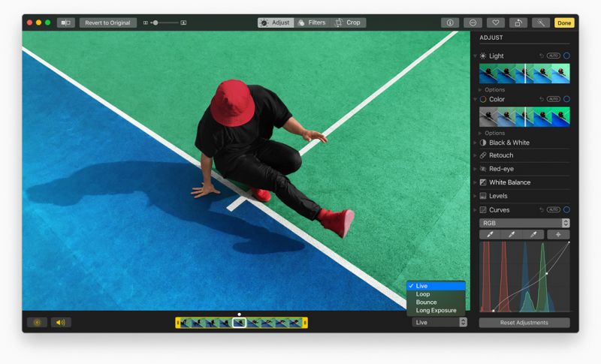
Task: Click the Reset Adjustments button
Action: tap(524, 323)
